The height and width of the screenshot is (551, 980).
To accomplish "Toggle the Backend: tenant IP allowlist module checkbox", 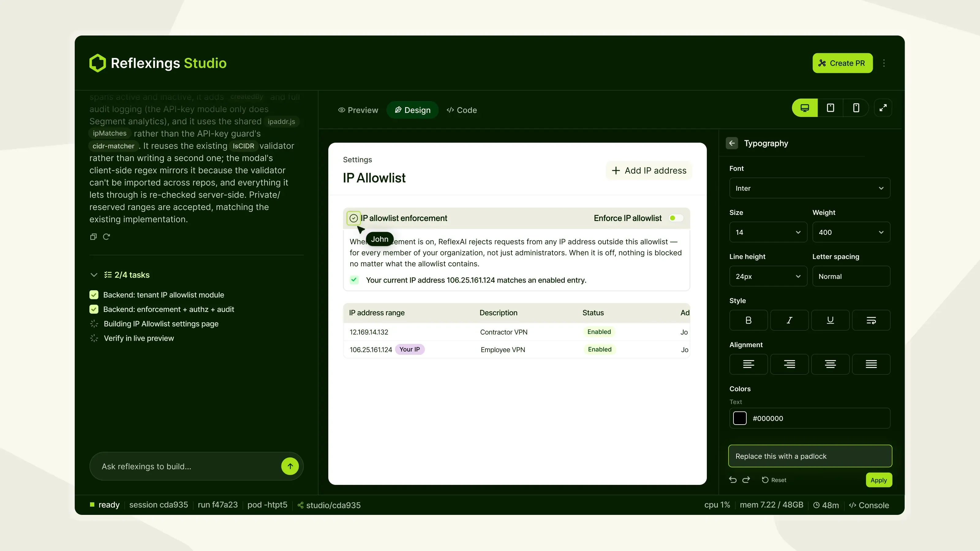I will (94, 295).
